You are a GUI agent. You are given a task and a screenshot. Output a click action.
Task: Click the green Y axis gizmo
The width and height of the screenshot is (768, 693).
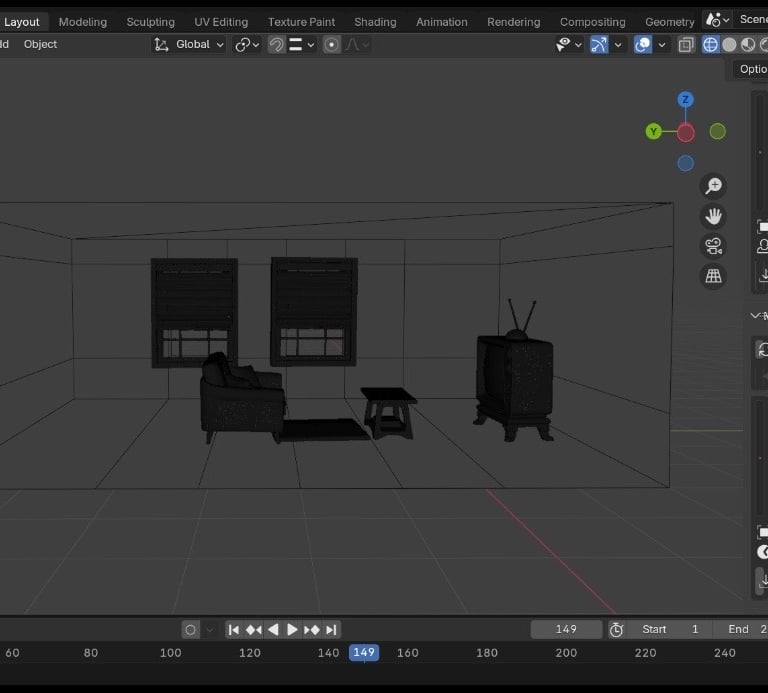(653, 132)
